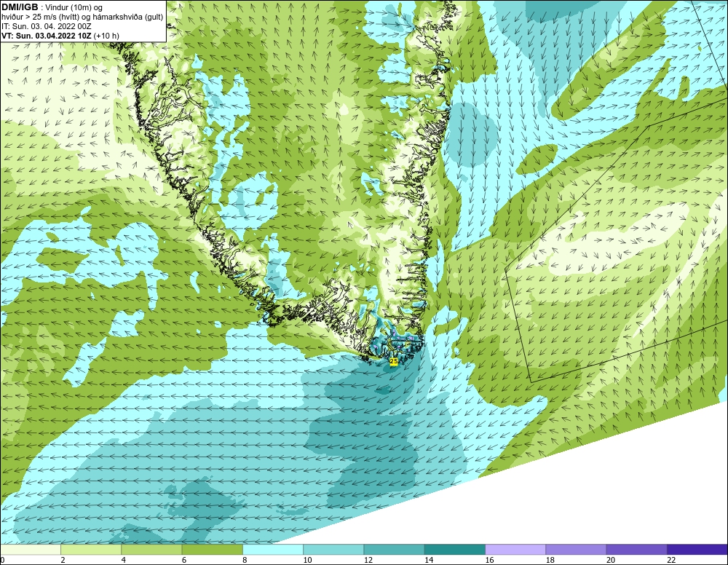The width and height of the screenshot is (728, 565).
Task: Click the 'IT: Sun. 03. 04. 2022 00Z' line
Action: 47,26
